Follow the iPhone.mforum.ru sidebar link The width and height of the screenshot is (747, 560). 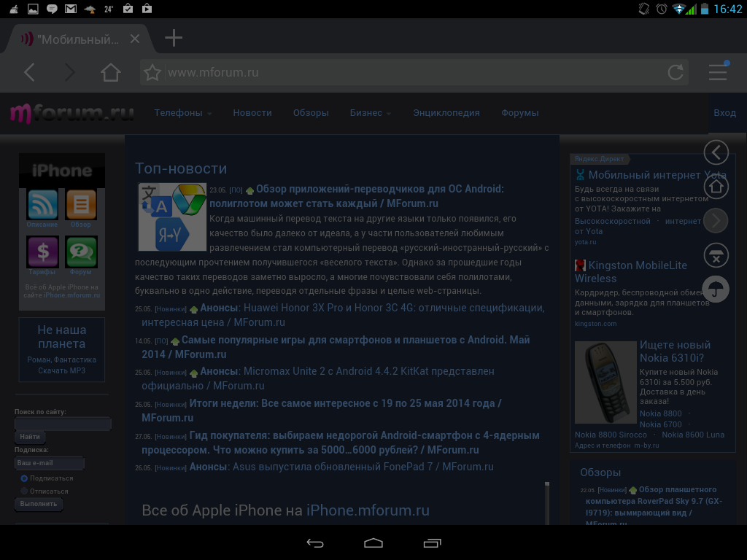click(x=72, y=295)
